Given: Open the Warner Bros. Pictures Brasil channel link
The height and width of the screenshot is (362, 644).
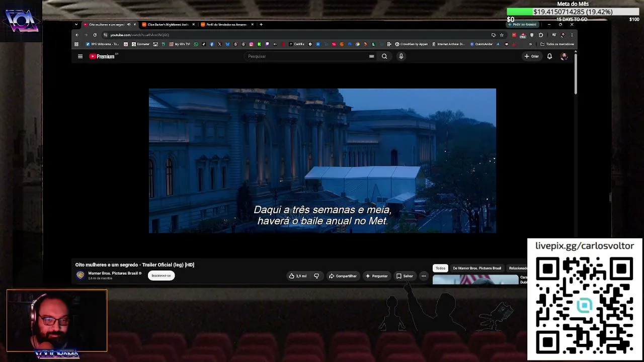Looking at the screenshot, I should click(113, 273).
